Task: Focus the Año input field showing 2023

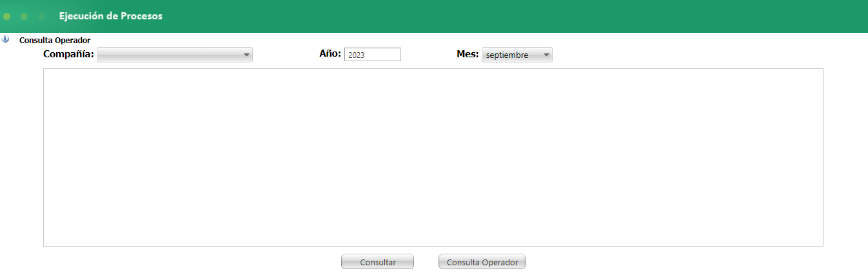Action: coord(373,55)
